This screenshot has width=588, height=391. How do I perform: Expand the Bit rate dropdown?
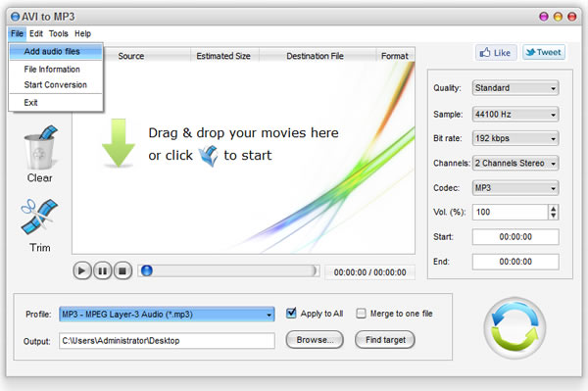[515, 138]
